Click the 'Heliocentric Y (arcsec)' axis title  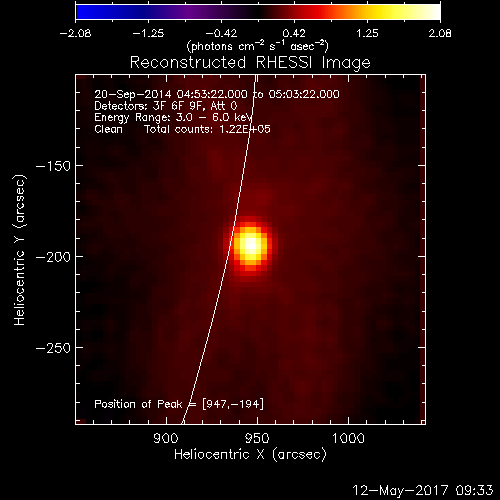pos(19,250)
